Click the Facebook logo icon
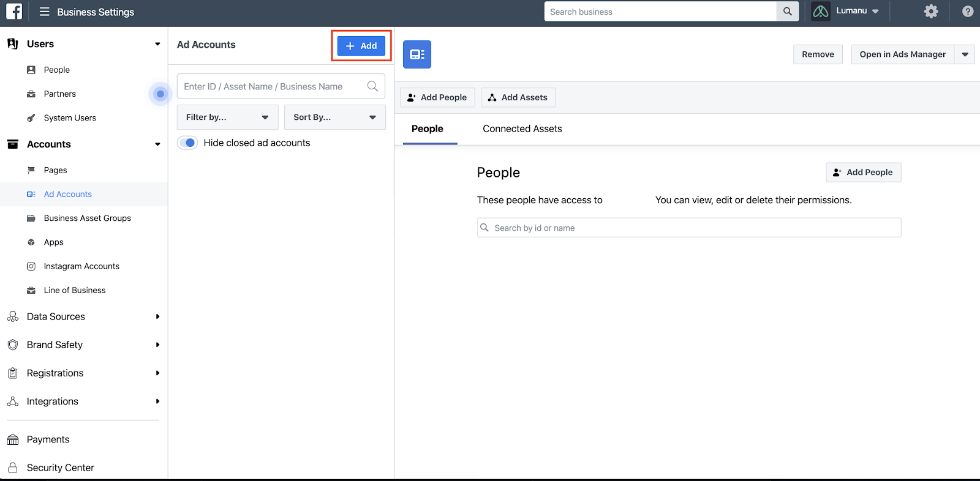Viewport: 980px width, 481px height. (x=14, y=12)
